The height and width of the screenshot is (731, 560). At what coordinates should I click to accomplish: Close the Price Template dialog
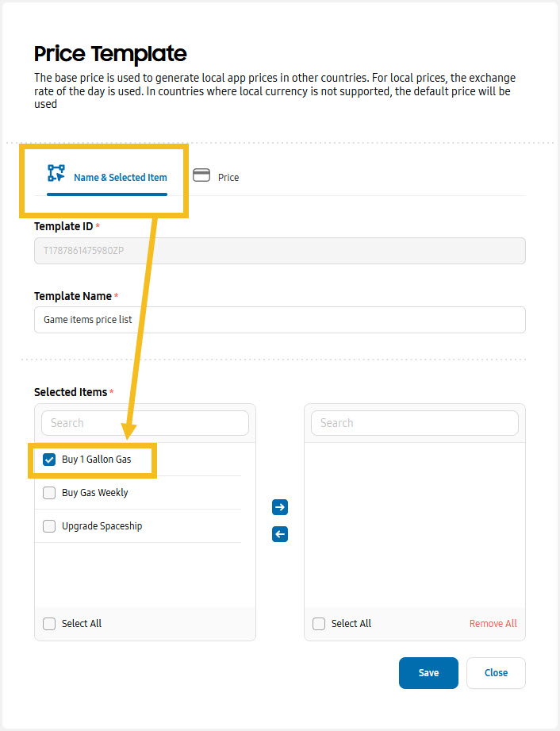[x=497, y=673]
